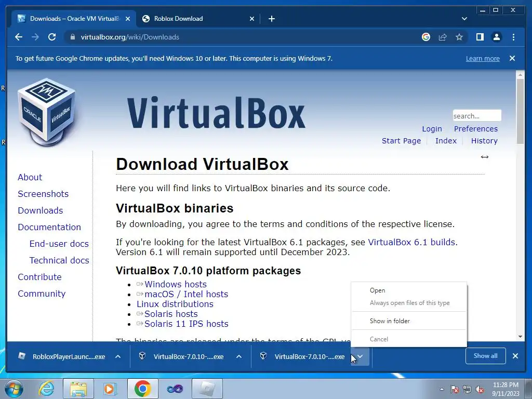Image resolution: width=532 pixels, height=399 pixels.
Task: Click the RobloxPlayerLauncher download file icon
Action: pos(22,356)
